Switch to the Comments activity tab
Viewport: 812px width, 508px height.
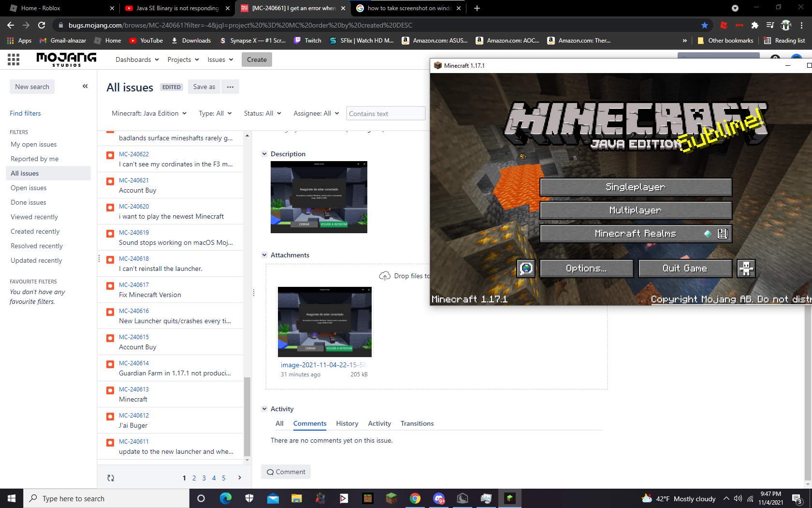coord(310,424)
